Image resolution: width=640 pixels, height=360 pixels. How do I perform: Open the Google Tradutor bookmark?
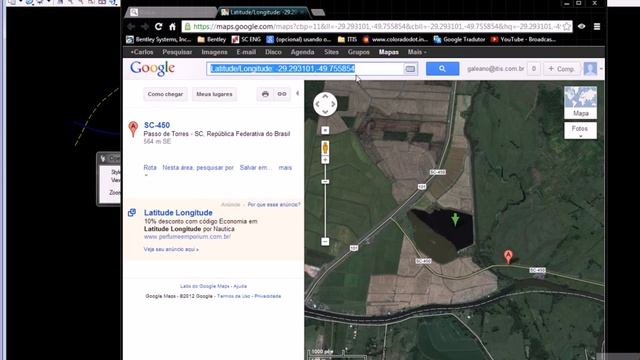(x=459, y=40)
